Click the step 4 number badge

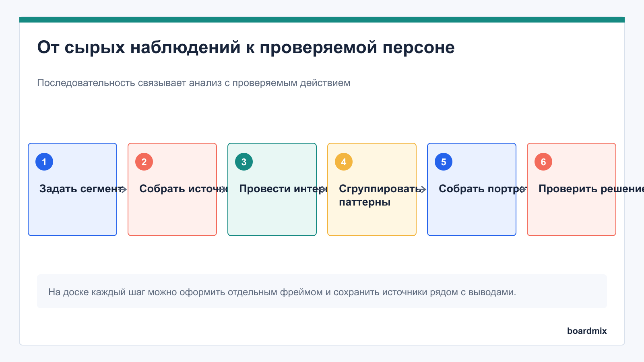pyautogui.click(x=344, y=162)
